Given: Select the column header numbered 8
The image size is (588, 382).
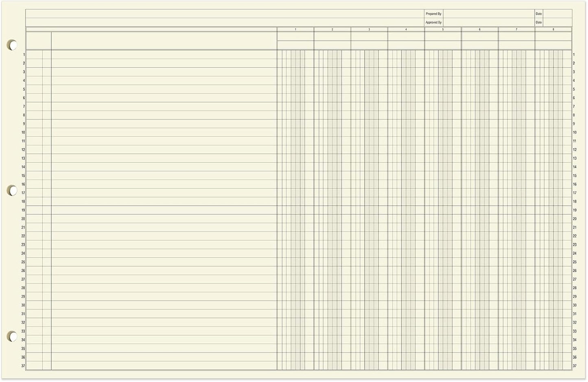Looking at the screenshot, I should [553, 29].
